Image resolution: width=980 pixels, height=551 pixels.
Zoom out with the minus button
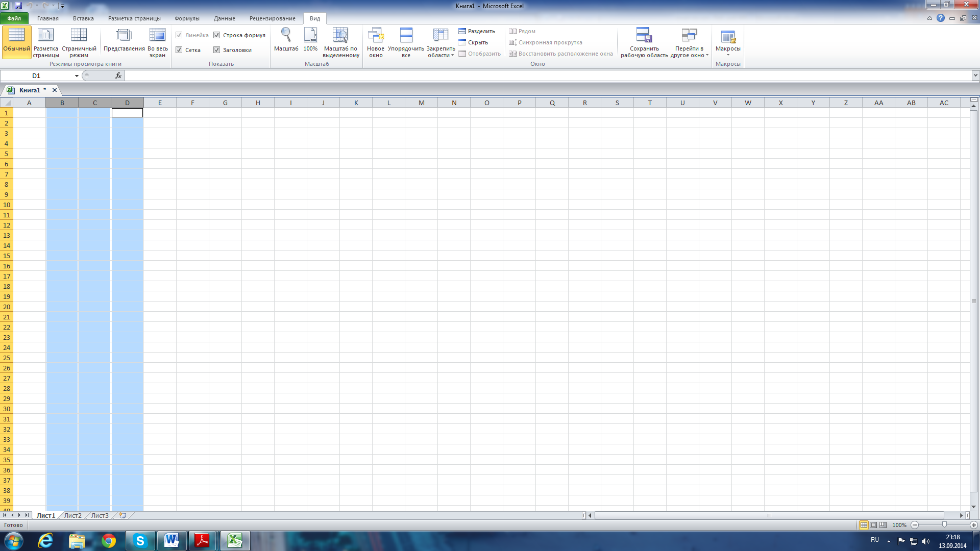click(x=915, y=525)
